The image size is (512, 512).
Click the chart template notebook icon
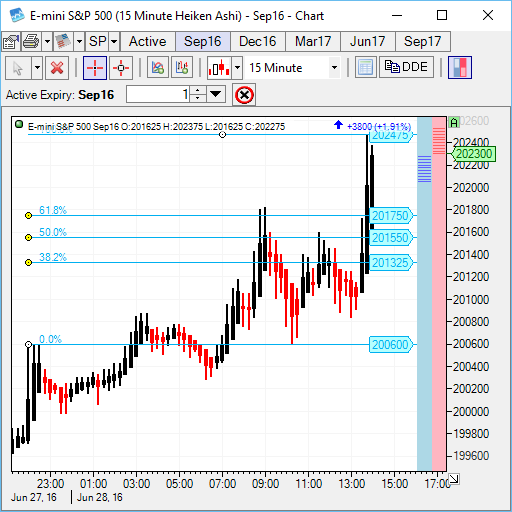[x=63, y=42]
